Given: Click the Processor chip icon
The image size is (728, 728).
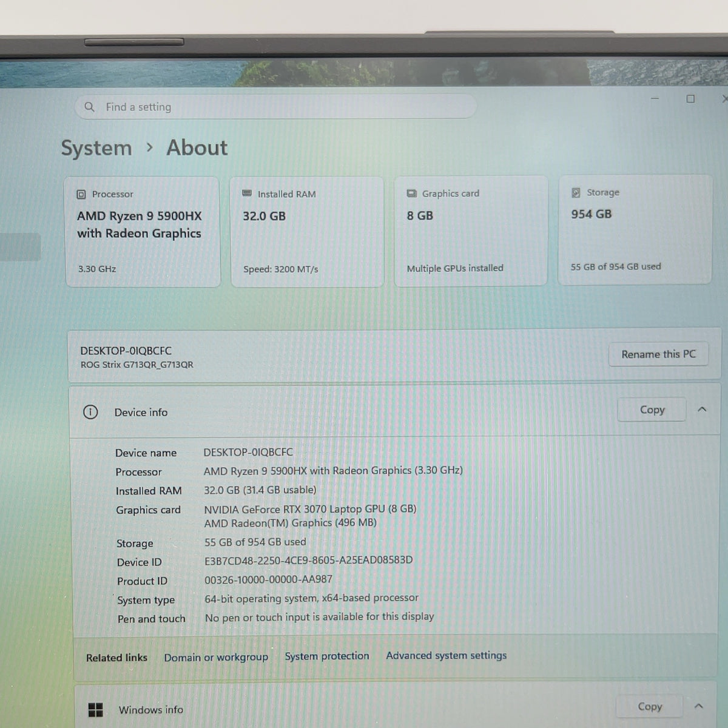Looking at the screenshot, I should pyautogui.click(x=81, y=194).
